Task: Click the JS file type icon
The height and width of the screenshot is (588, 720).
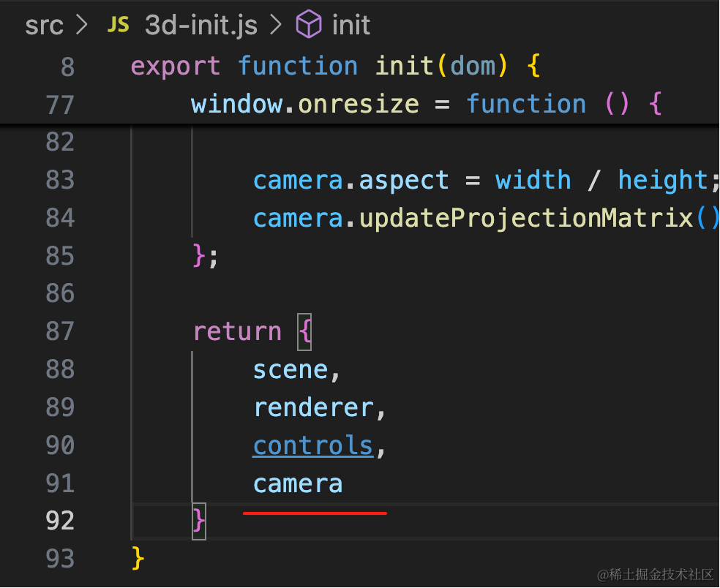Action: click(x=118, y=25)
